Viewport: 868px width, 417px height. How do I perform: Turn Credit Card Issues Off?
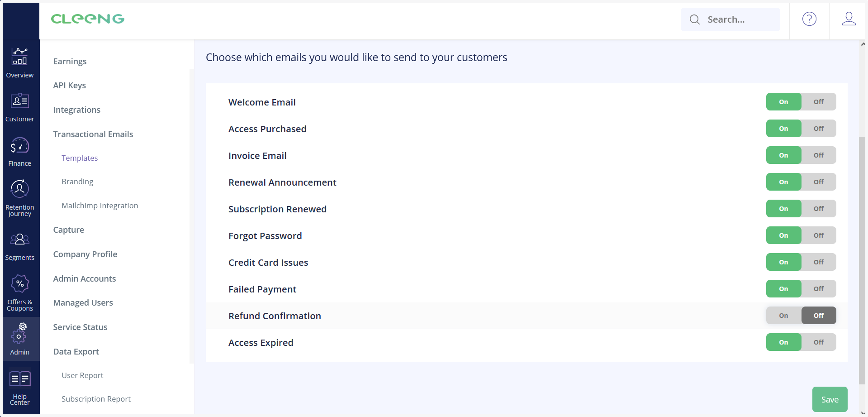(818, 262)
